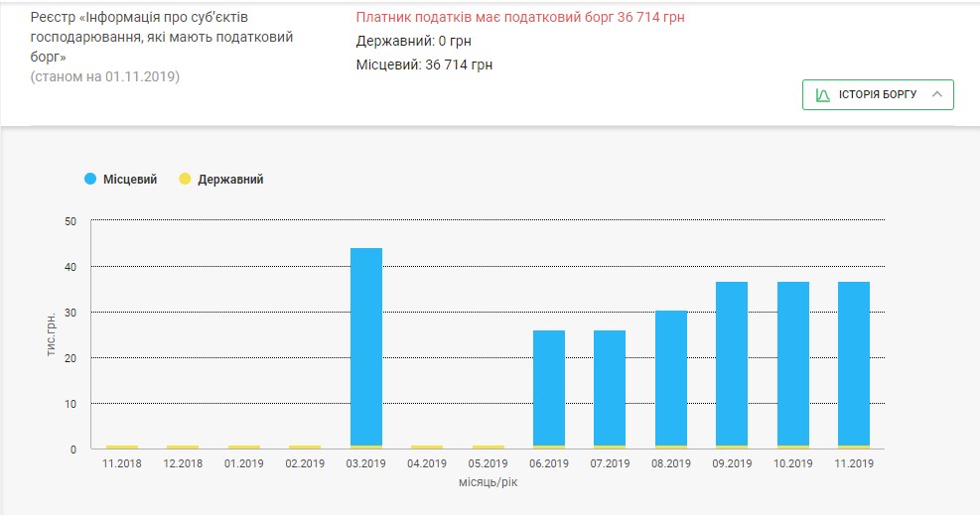This screenshot has width=980, height=515.
Task: Select the blue bar for 09.2019
Action: click(x=732, y=363)
